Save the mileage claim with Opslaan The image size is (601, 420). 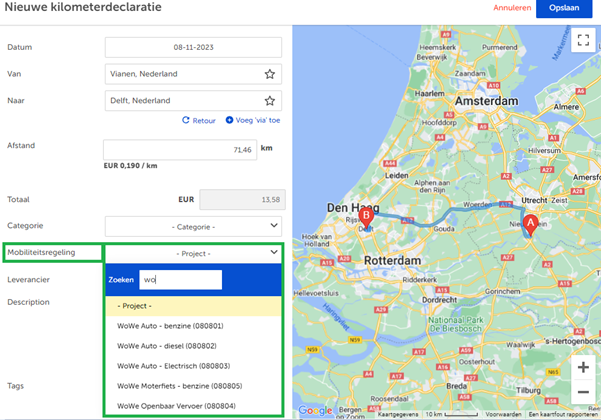click(564, 8)
